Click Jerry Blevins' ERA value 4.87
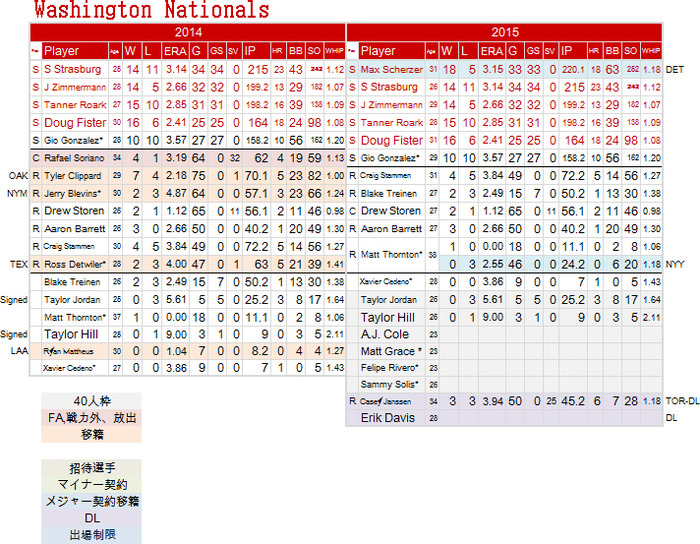The height and width of the screenshot is (544, 700). pyautogui.click(x=175, y=194)
